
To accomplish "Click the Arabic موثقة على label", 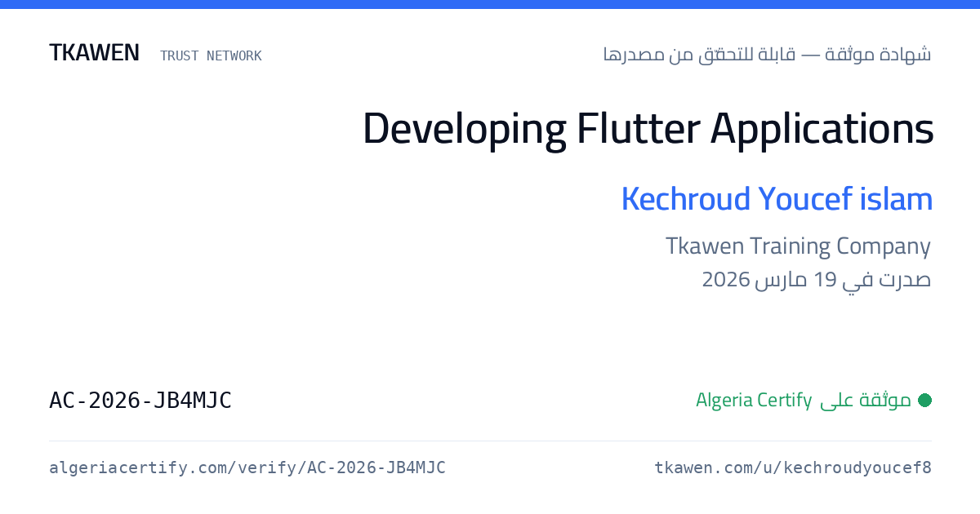I will point(866,401).
